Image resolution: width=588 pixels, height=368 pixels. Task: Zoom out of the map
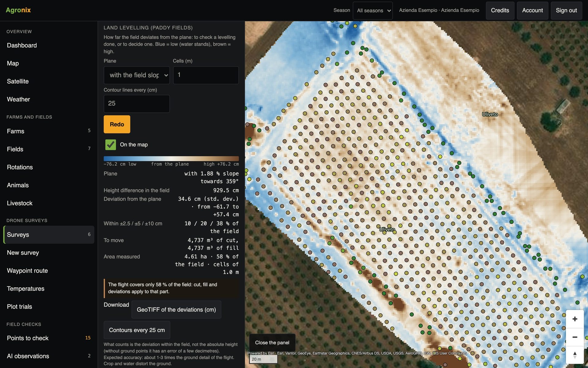575,337
